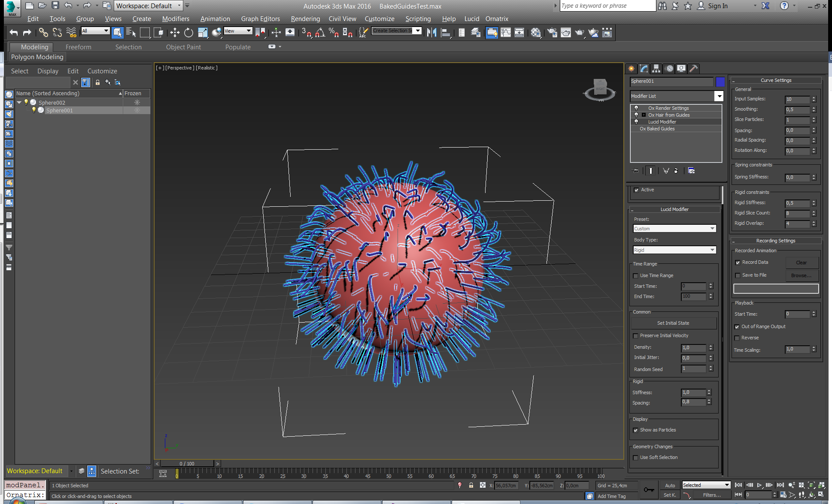
Task: Open the Modifier List dropdown
Action: click(719, 96)
